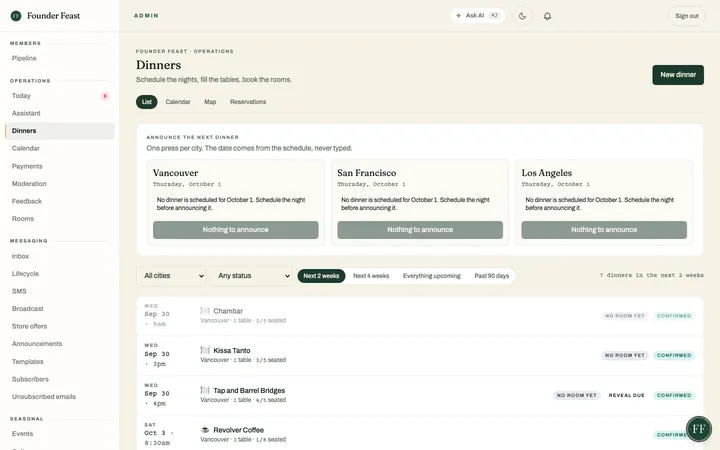Click the Revolver Coffee cup icon

click(205, 430)
